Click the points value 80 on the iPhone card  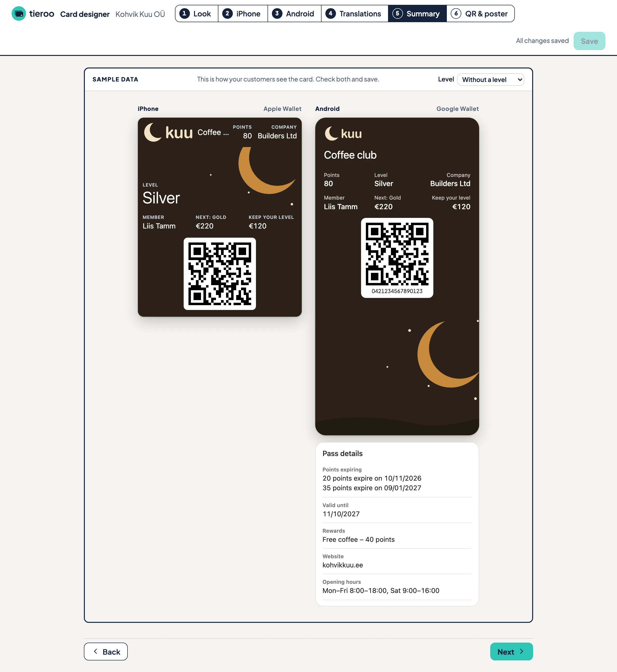[247, 136]
